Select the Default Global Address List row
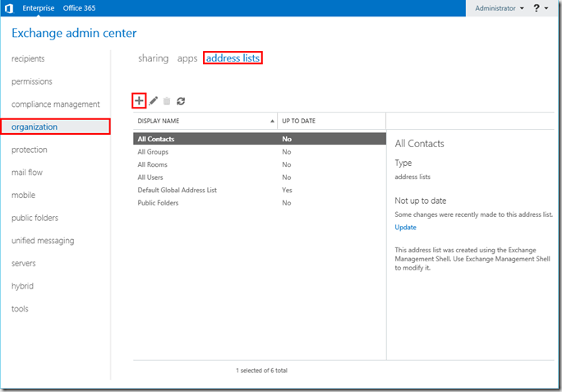This screenshot has height=392, width=562. pyautogui.click(x=177, y=190)
